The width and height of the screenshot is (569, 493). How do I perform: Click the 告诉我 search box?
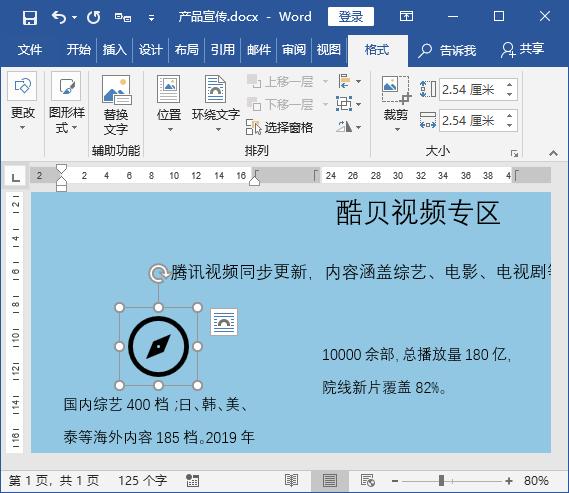(x=446, y=50)
